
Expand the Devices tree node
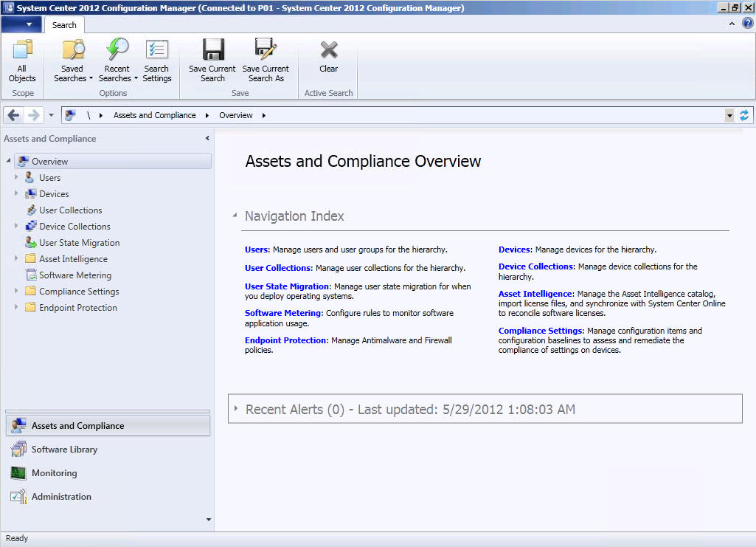(16, 193)
